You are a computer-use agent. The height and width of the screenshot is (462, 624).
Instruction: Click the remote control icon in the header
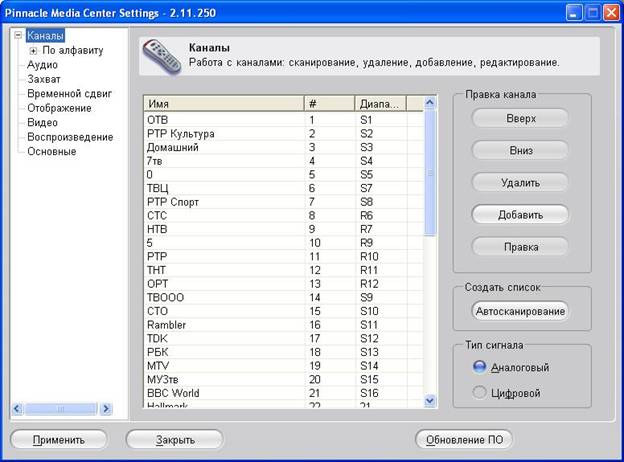click(162, 57)
